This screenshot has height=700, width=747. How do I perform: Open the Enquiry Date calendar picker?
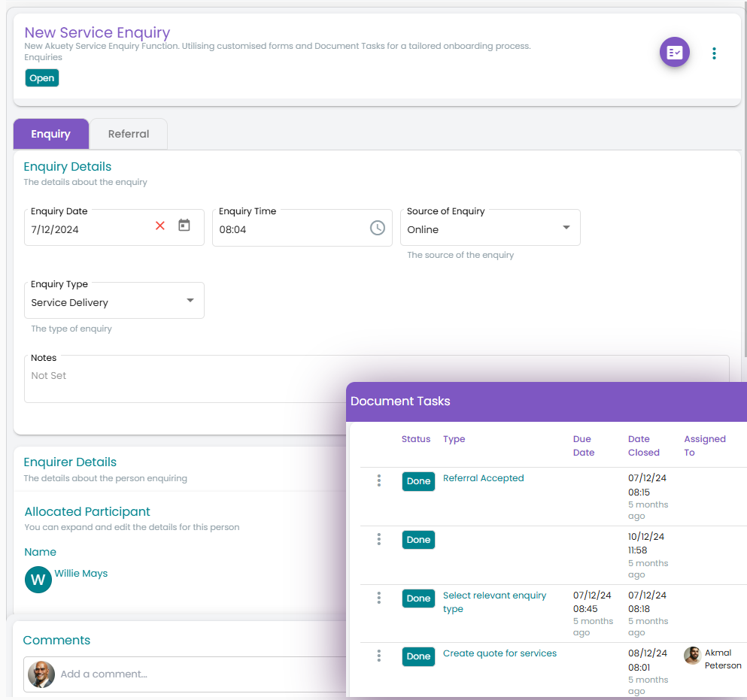(x=184, y=226)
